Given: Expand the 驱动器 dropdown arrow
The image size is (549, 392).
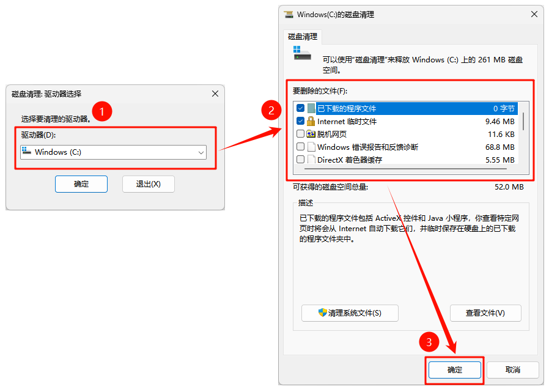Looking at the screenshot, I should coord(201,152).
